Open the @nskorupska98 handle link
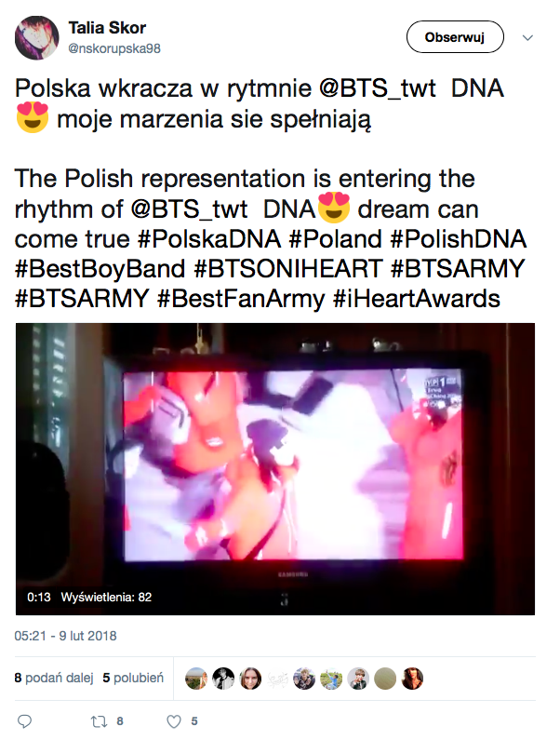This screenshot has width=560, height=740. (114, 48)
